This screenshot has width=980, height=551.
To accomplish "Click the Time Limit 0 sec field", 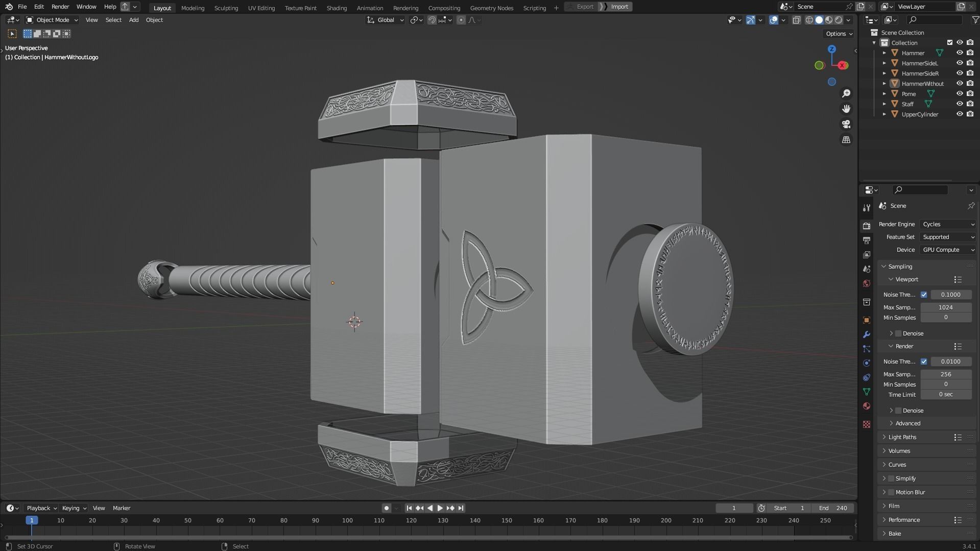I will (945, 395).
